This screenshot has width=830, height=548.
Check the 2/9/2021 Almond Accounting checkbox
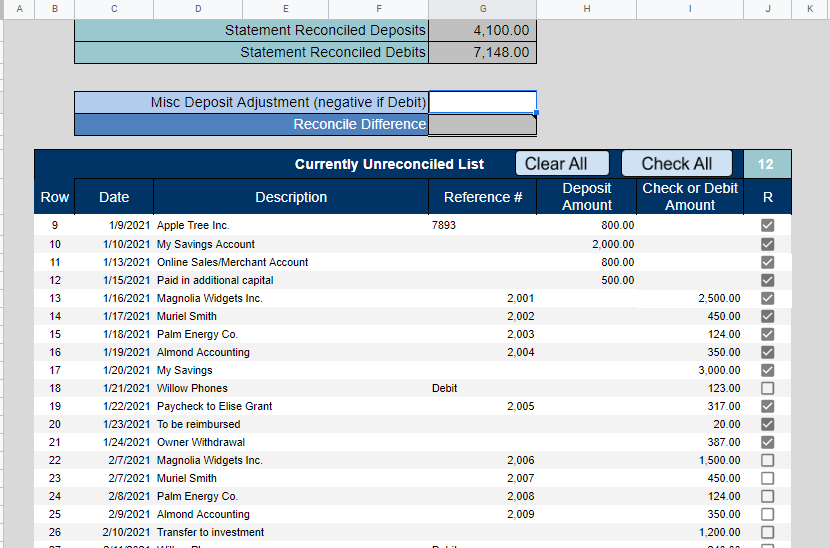point(767,514)
